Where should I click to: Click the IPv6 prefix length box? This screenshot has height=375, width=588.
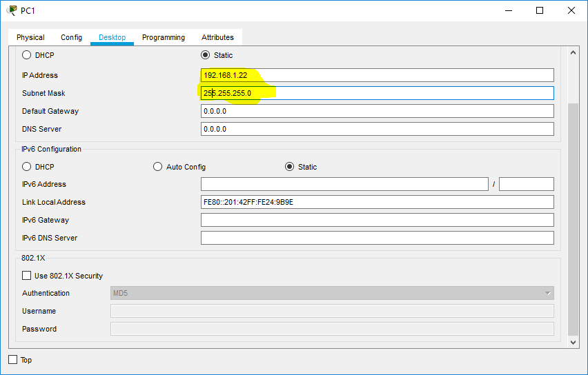pyautogui.click(x=526, y=184)
